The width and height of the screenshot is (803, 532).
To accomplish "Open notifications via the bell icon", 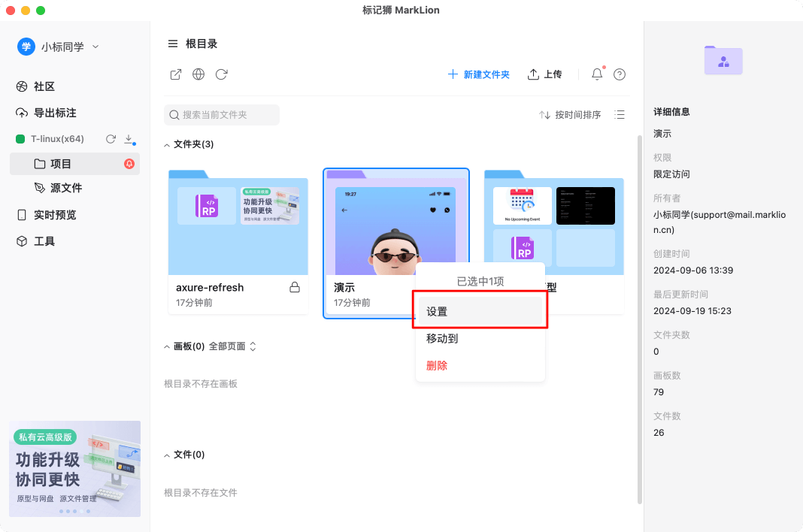I will [595, 74].
